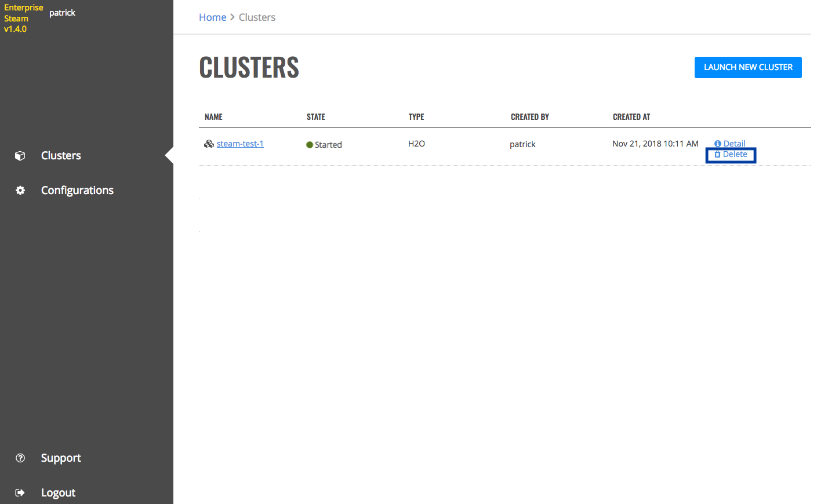The height and width of the screenshot is (504, 828).
Task: Click the CREATED BY column header
Action: coord(530,117)
